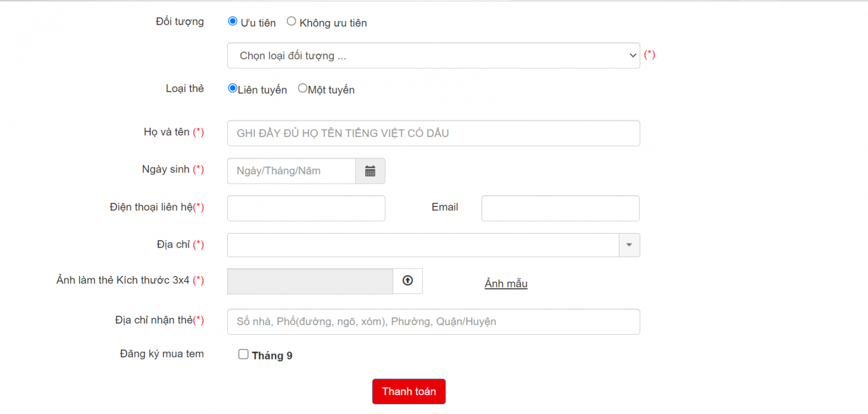The width and height of the screenshot is (868, 414).
Task: Enable the Tháng 9 stamp checkbox
Action: coord(243,353)
